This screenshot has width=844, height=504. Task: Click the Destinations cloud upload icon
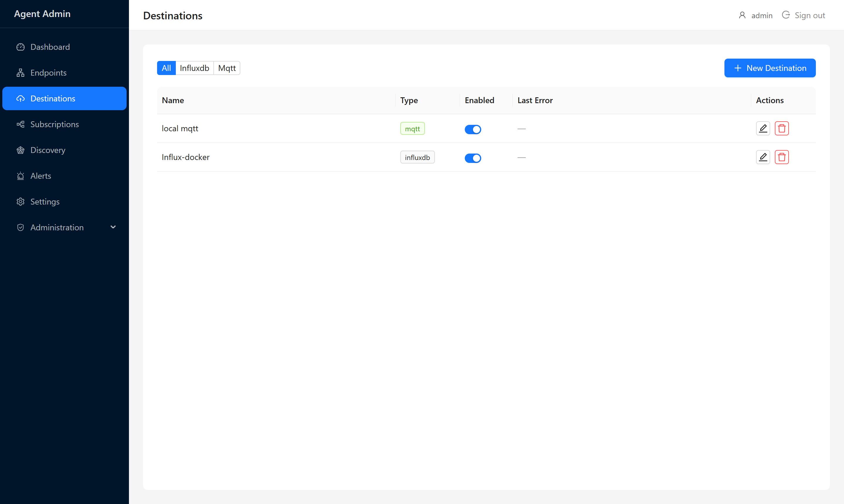tap(21, 98)
